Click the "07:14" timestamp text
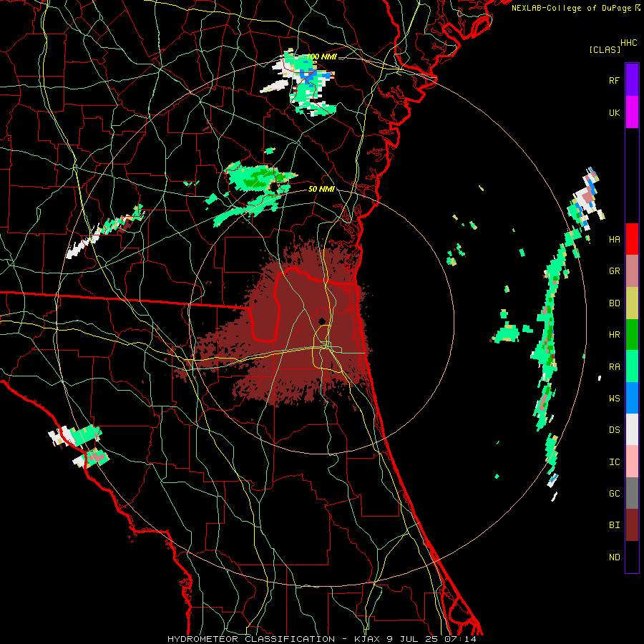 pyautogui.click(x=462, y=639)
